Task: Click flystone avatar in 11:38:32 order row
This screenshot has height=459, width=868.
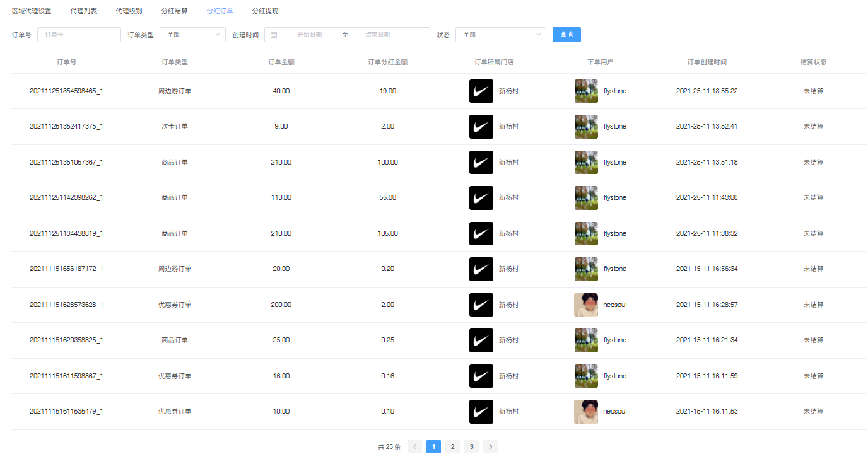Action: pyautogui.click(x=586, y=233)
